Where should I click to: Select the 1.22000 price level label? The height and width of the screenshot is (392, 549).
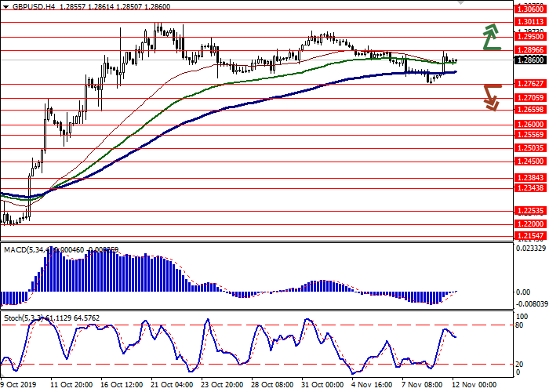point(530,223)
